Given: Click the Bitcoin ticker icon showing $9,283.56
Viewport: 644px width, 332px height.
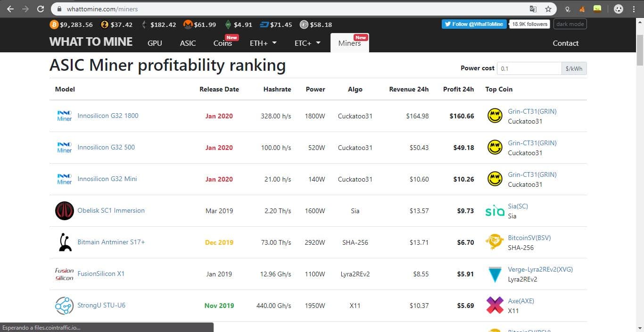Looking at the screenshot, I should pyautogui.click(x=54, y=25).
